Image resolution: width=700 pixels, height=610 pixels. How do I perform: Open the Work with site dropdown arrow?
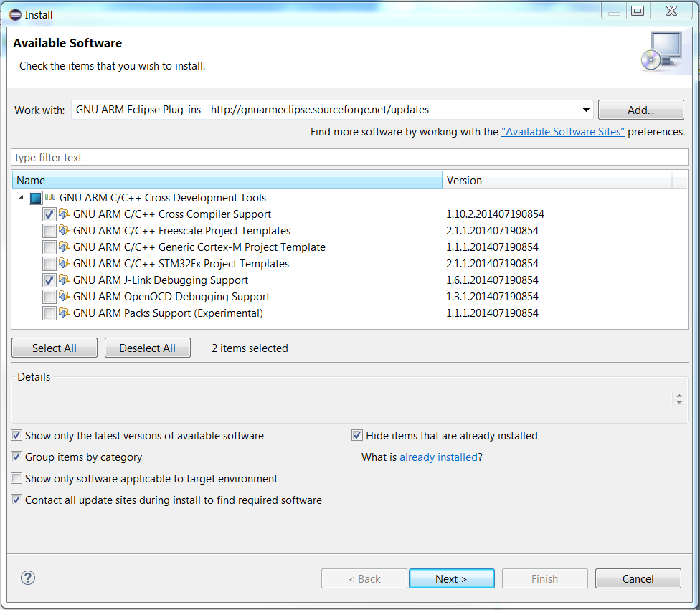586,110
